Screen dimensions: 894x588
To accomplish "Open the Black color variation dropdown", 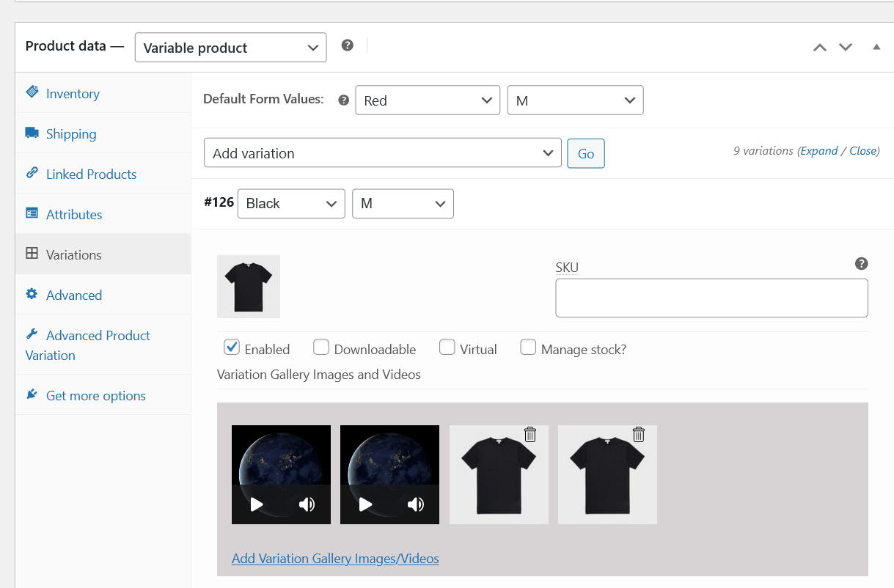I will pyautogui.click(x=290, y=204).
